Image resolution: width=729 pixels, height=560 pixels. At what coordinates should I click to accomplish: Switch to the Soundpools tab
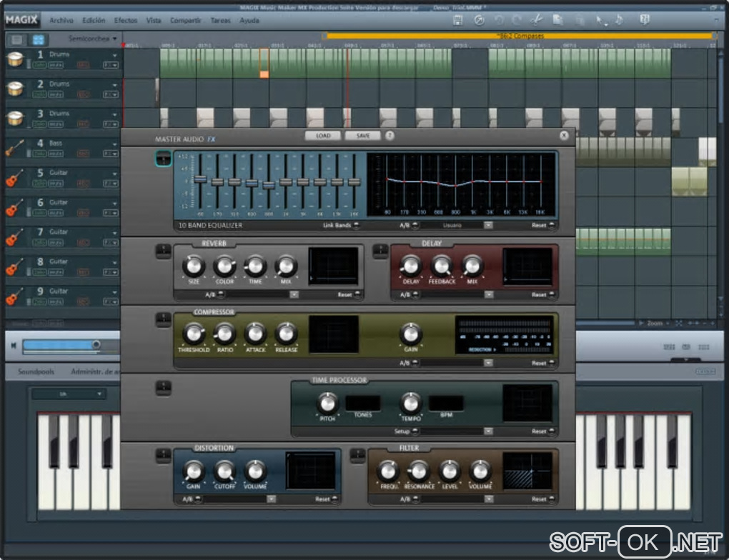(x=36, y=371)
